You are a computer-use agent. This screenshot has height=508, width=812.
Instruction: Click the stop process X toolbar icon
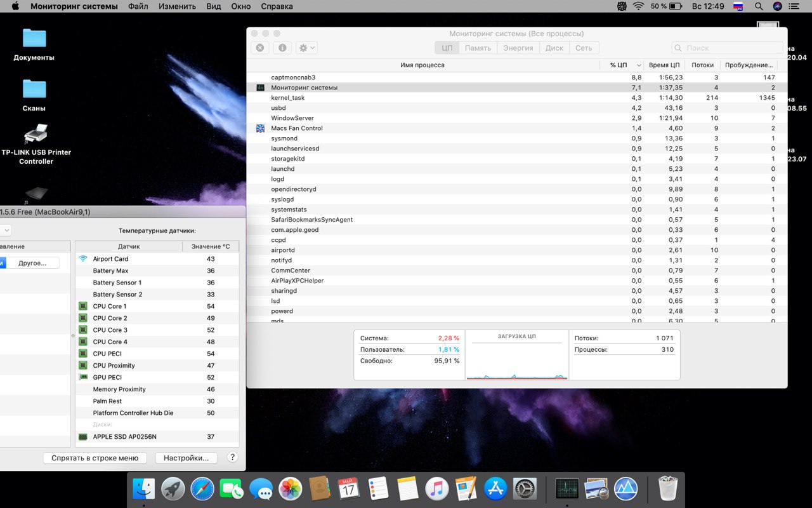(260, 48)
